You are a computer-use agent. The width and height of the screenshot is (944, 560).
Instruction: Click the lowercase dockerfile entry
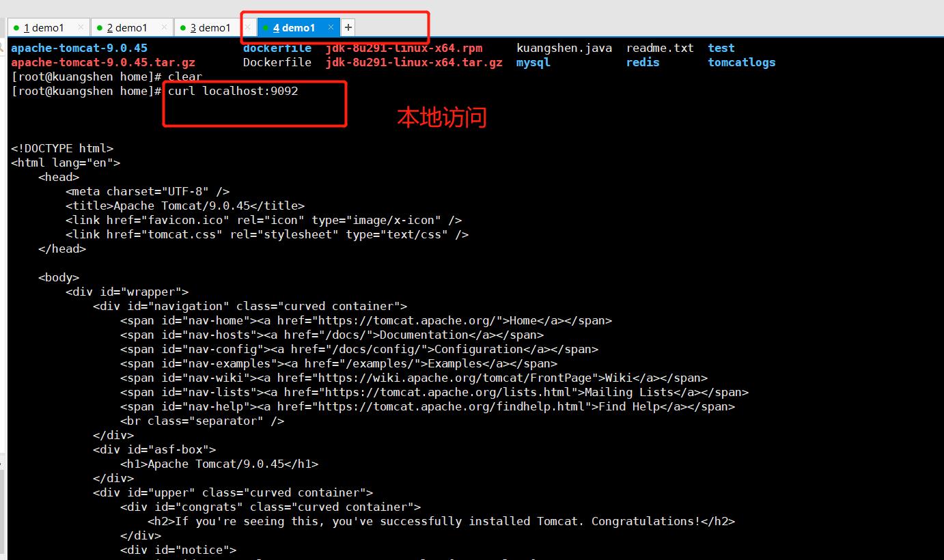(x=277, y=48)
